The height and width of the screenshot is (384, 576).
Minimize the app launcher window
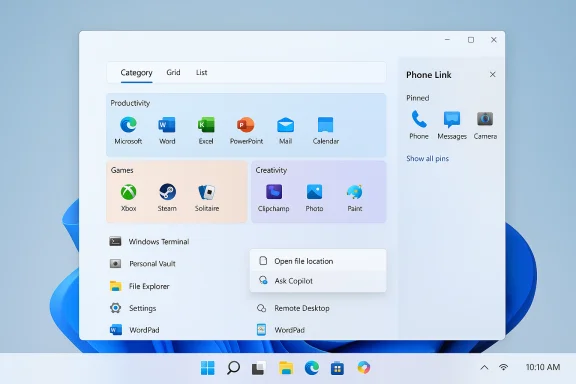[x=447, y=39]
